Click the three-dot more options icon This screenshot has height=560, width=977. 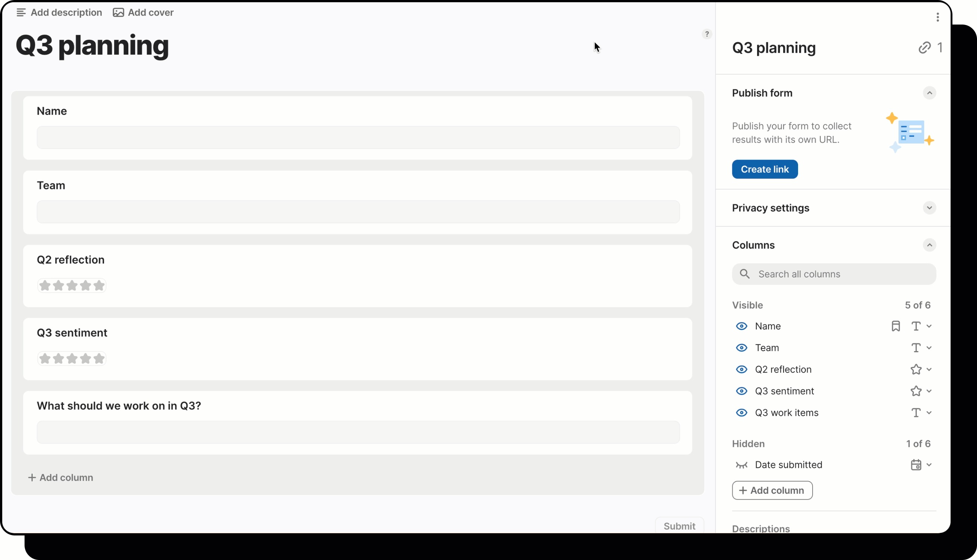pyautogui.click(x=937, y=17)
